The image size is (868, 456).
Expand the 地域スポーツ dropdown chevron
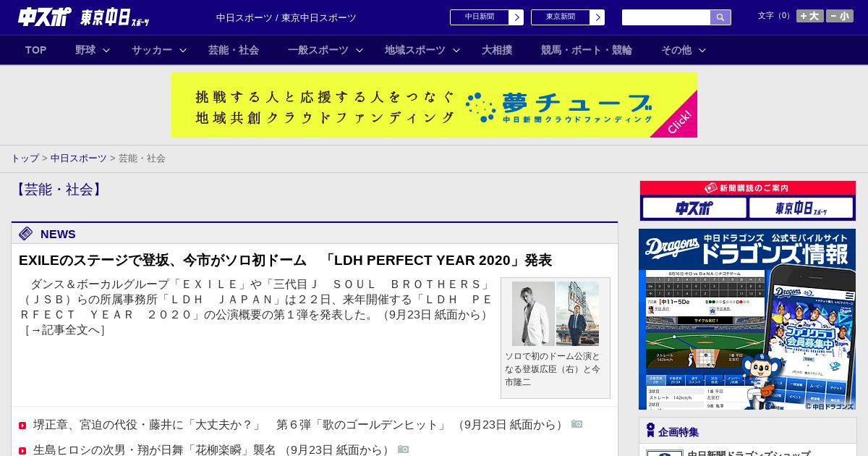[x=456, y=50]
